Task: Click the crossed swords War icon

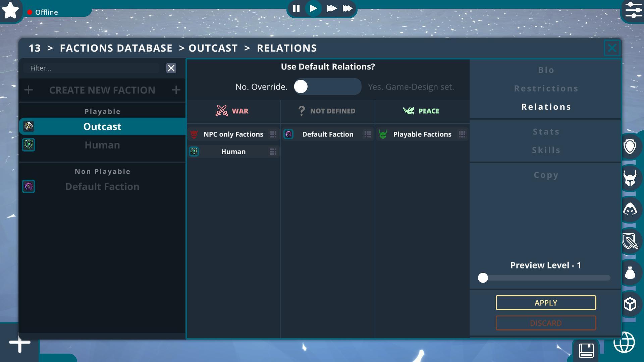Action: [x=221, y=111]
